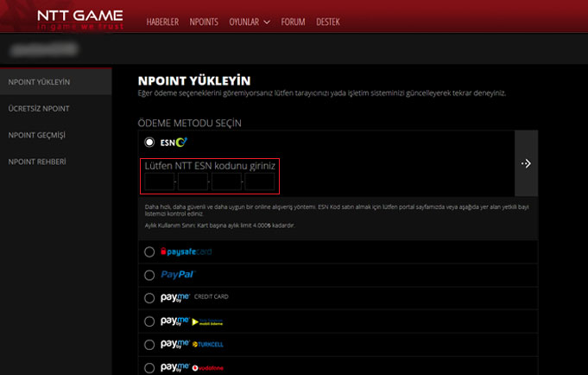Click the PayPal logo

click(178, 275)
